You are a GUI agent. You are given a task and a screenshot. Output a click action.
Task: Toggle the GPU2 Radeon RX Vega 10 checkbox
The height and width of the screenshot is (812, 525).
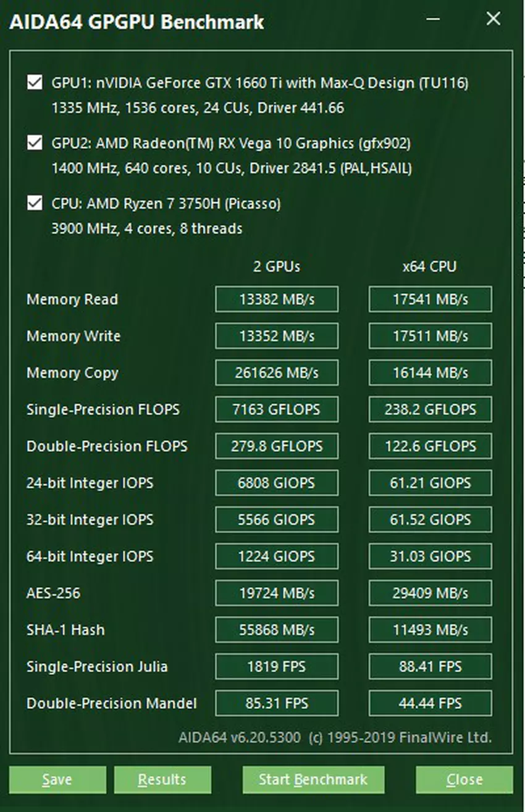[35, 143]
